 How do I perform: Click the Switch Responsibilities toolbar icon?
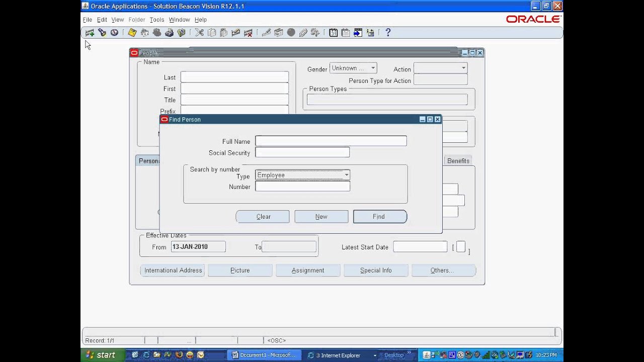click(157, 33)
